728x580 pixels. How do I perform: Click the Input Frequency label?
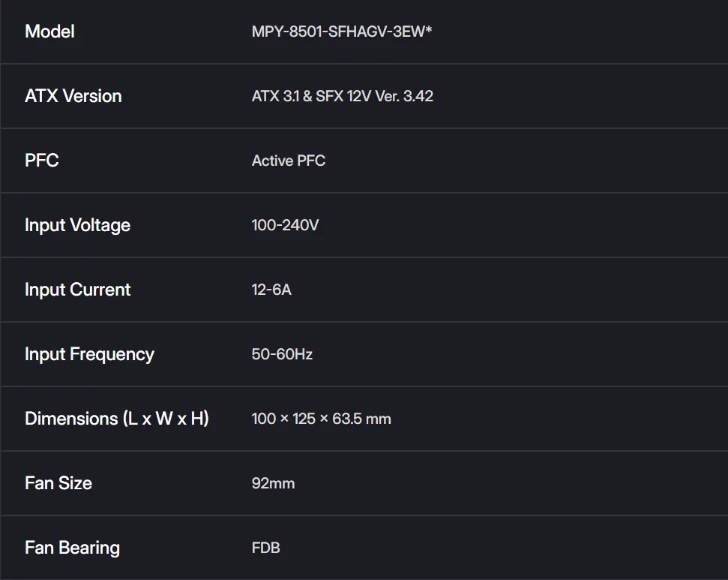click(89, 354)
